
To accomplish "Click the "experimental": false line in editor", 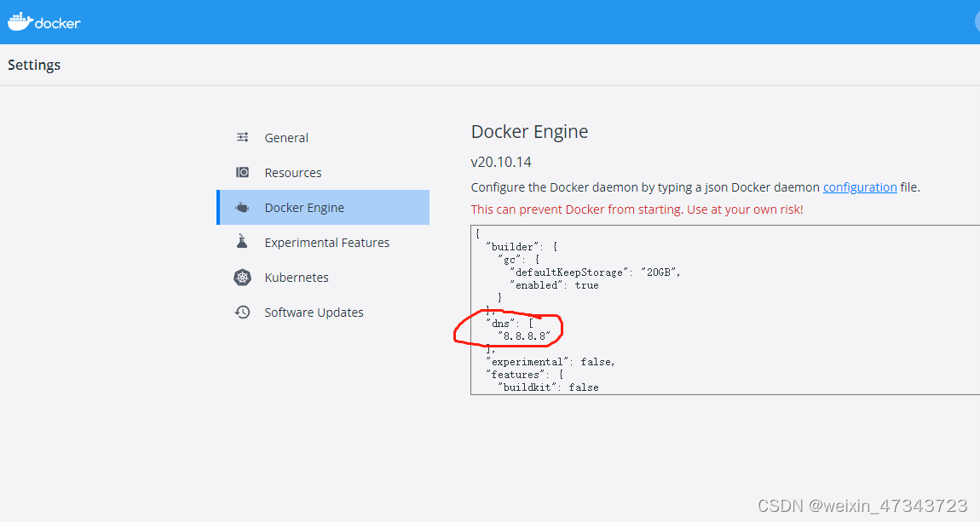I will pos(551,362).
